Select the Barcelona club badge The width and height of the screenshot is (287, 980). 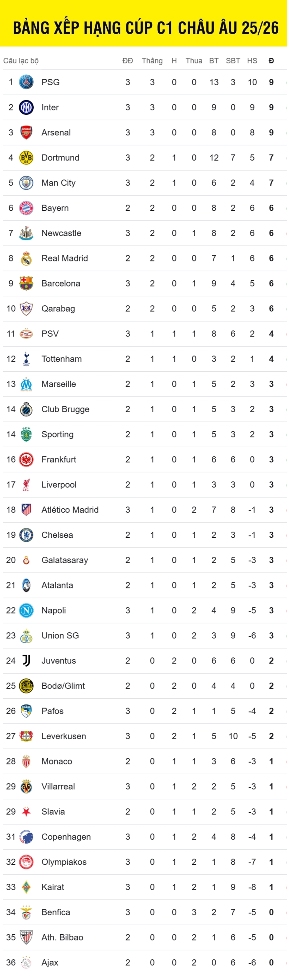pos(26,283)
